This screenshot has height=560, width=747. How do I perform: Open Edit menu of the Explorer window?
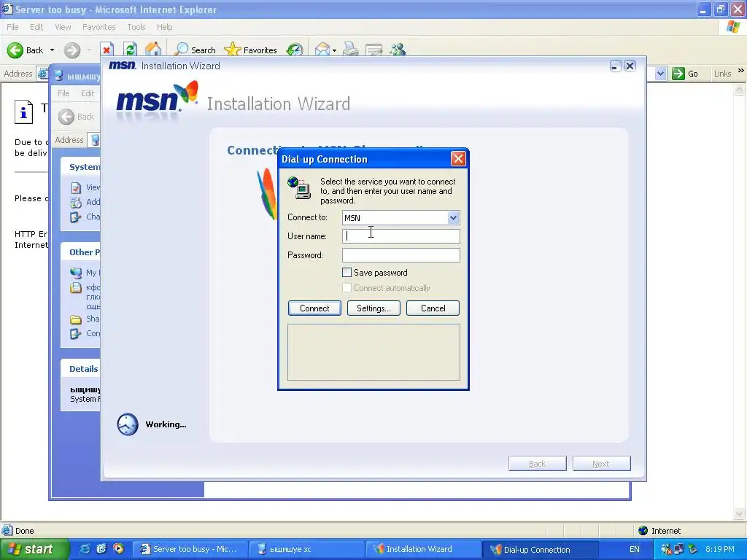pos(88,93)
